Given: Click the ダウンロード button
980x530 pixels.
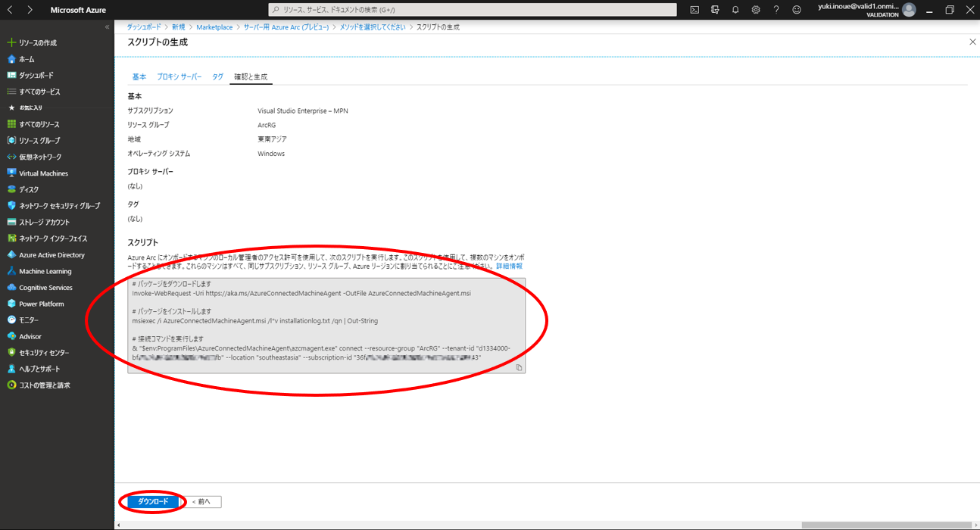Looking at the screenshot, I should 153,501.
